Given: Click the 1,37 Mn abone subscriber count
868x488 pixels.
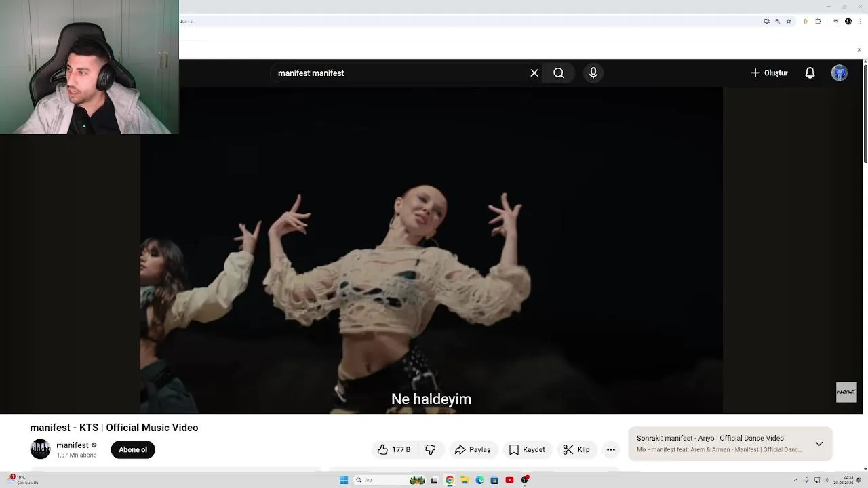Looking at the screenshot, I should [x=77, y=455].
